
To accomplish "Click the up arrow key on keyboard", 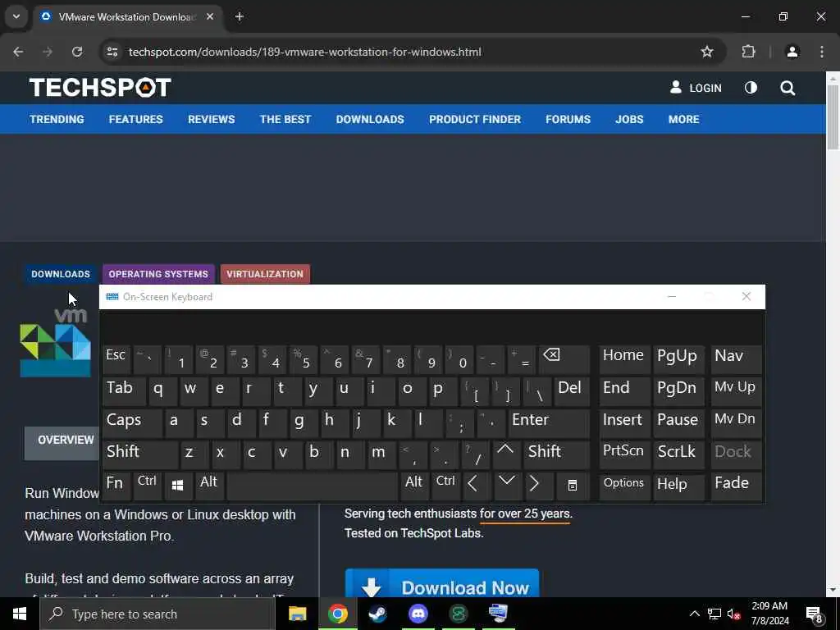I will pyautogui.click(x=505, y=453).
